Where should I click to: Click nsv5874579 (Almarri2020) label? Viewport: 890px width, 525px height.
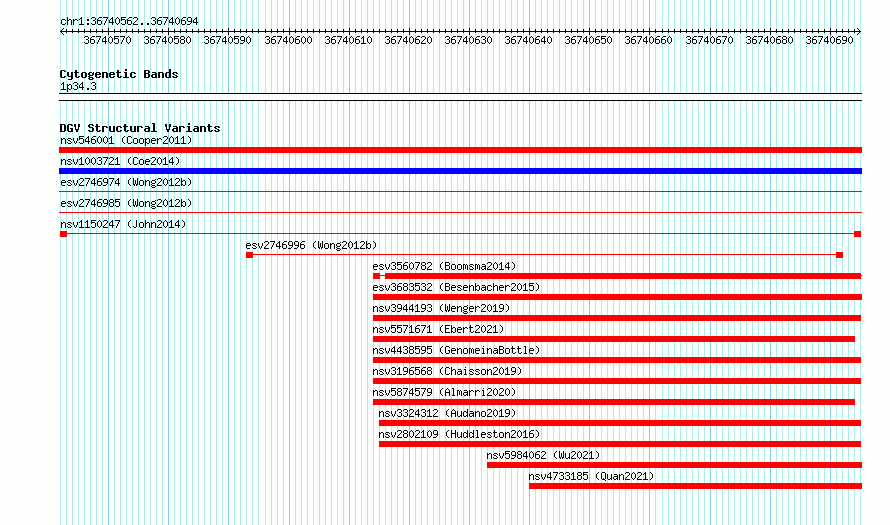pyautogui.click(x=444, y=392)
